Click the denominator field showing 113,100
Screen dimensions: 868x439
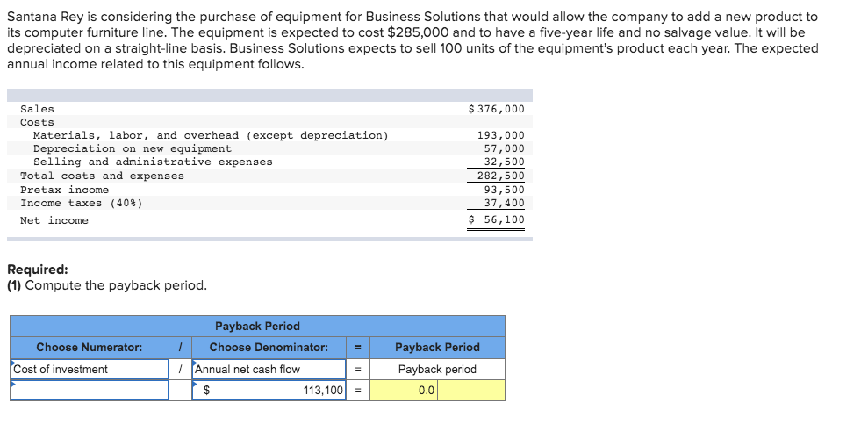269,391
